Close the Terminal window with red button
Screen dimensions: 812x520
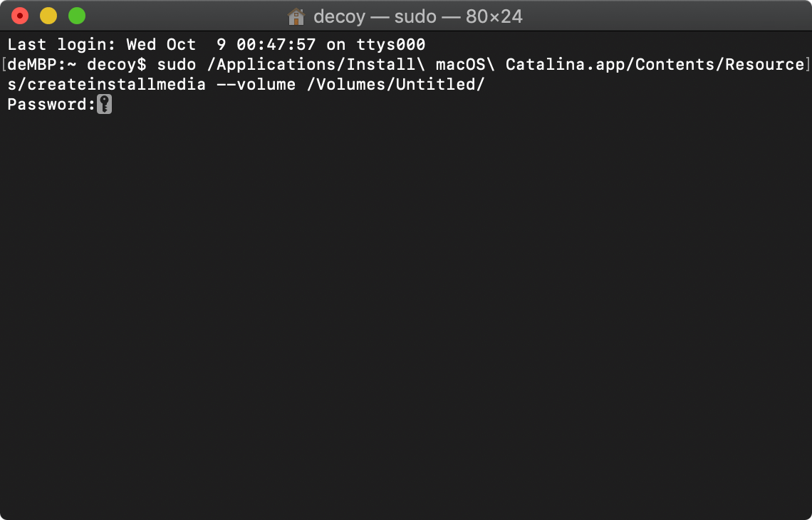[x=20, y=16]
